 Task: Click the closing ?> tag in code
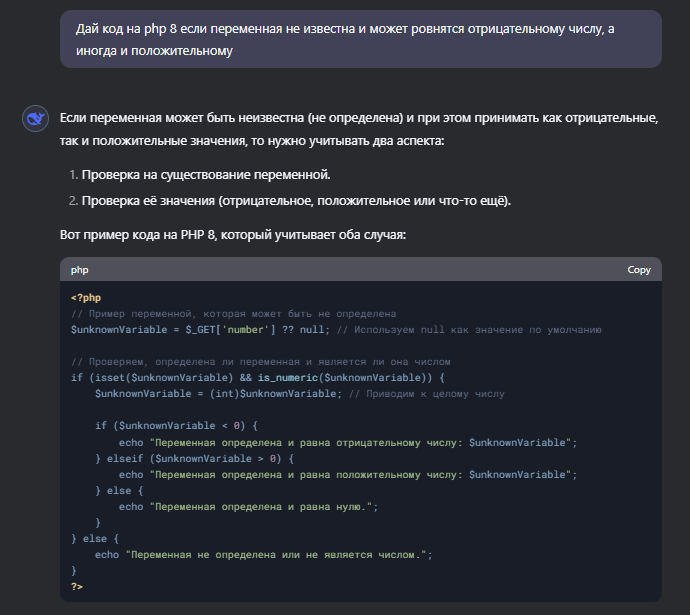pos(77,586)
